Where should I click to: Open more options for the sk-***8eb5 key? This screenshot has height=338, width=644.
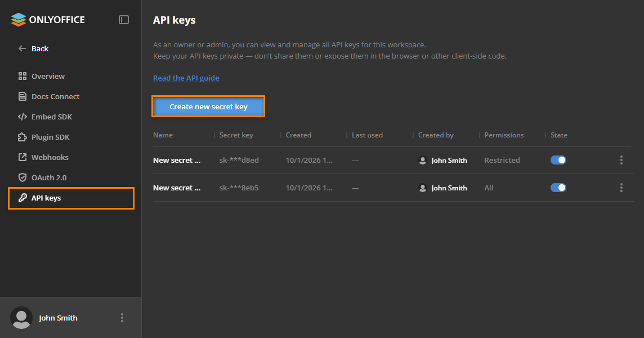coord(621,188)
